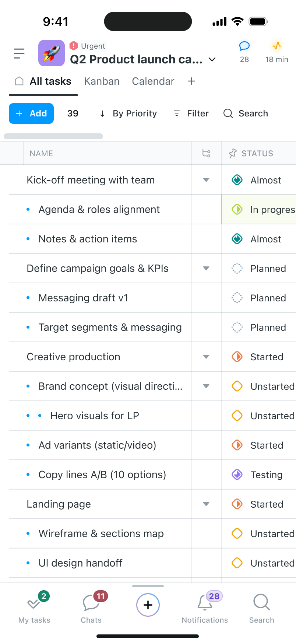Screen dimensions: 296x644
Task: Tap the rocket project avatar
Action: click(52, 53)
